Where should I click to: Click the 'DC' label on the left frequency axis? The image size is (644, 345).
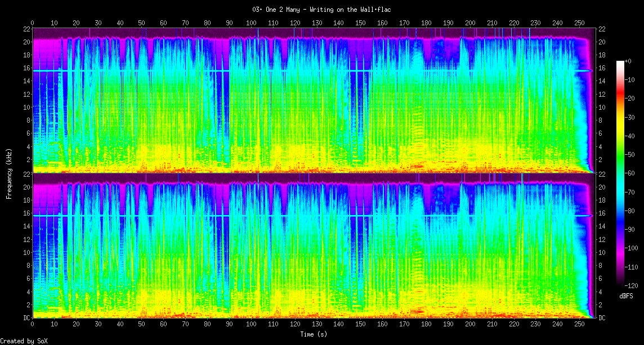(x=26, y=318)
